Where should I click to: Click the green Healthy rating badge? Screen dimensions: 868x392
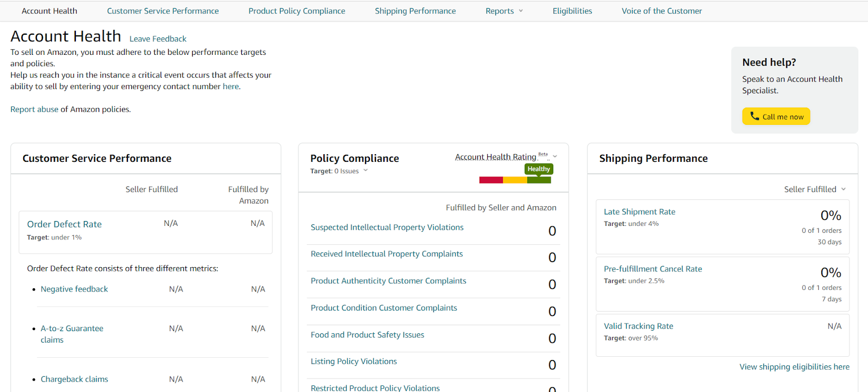coord(538,169)
